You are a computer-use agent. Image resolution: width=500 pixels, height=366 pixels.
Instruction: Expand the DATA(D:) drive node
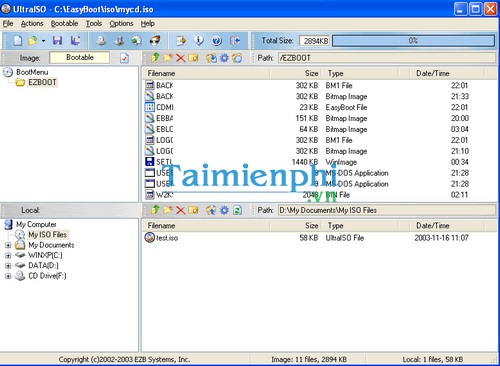click(8, 266)
